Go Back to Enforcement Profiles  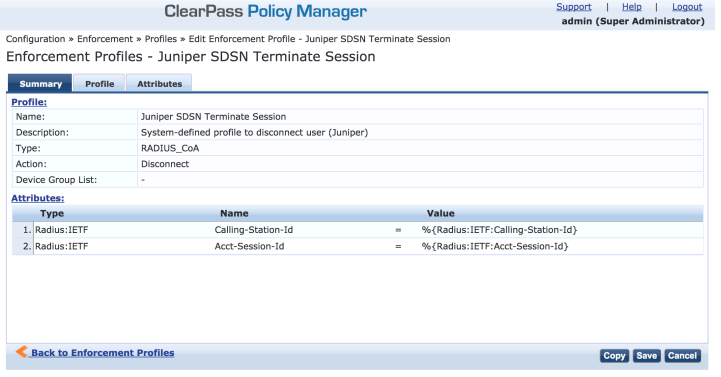[103, 353]
